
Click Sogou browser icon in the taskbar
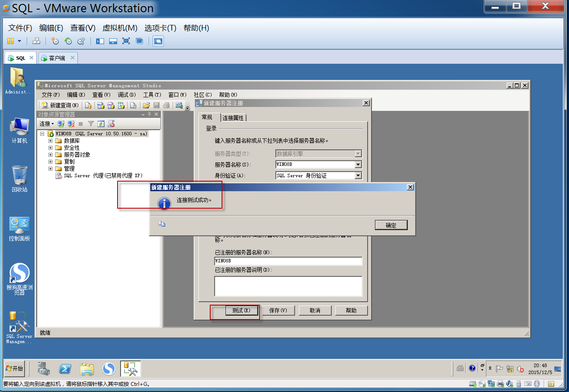109,369
